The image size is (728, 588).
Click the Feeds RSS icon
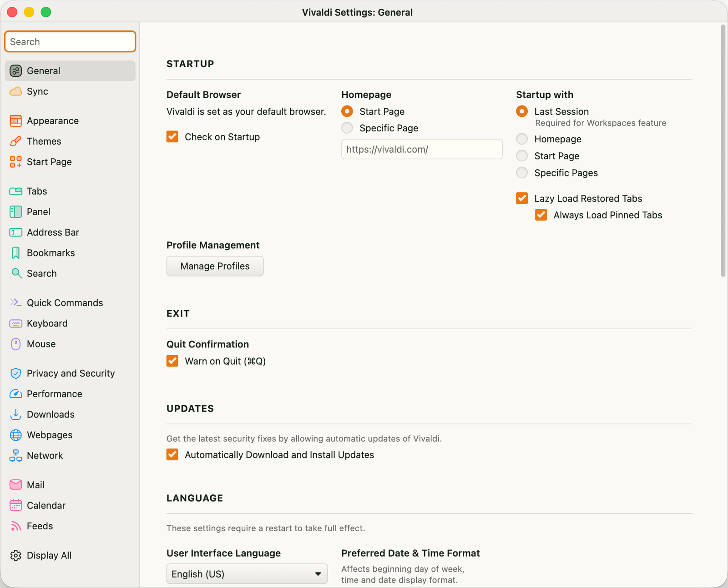pyautogui.click(x=16, y=526)
